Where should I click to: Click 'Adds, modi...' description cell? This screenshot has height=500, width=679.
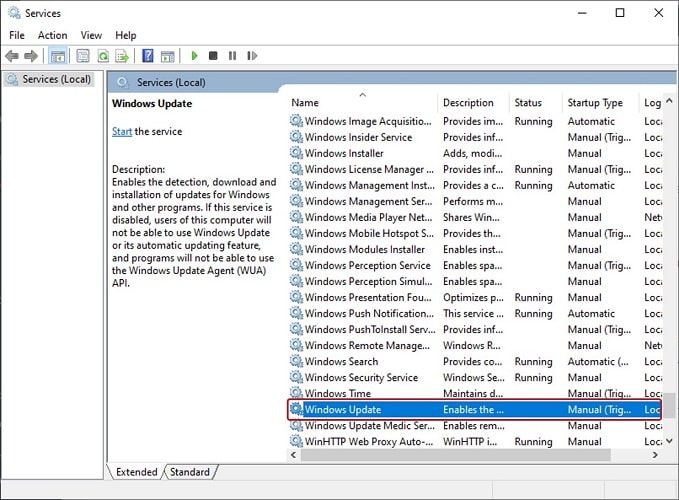tap(472, 153)
